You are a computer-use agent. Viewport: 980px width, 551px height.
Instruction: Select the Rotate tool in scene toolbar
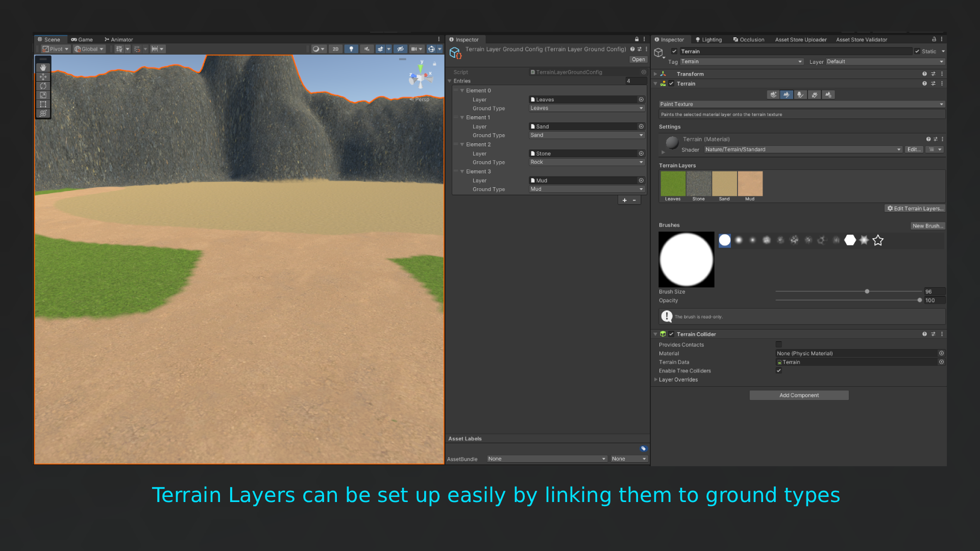[43, 86]
